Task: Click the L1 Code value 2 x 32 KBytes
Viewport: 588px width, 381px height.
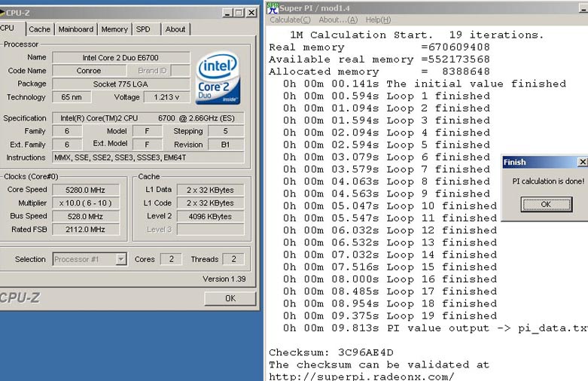Action: (210, 203)
